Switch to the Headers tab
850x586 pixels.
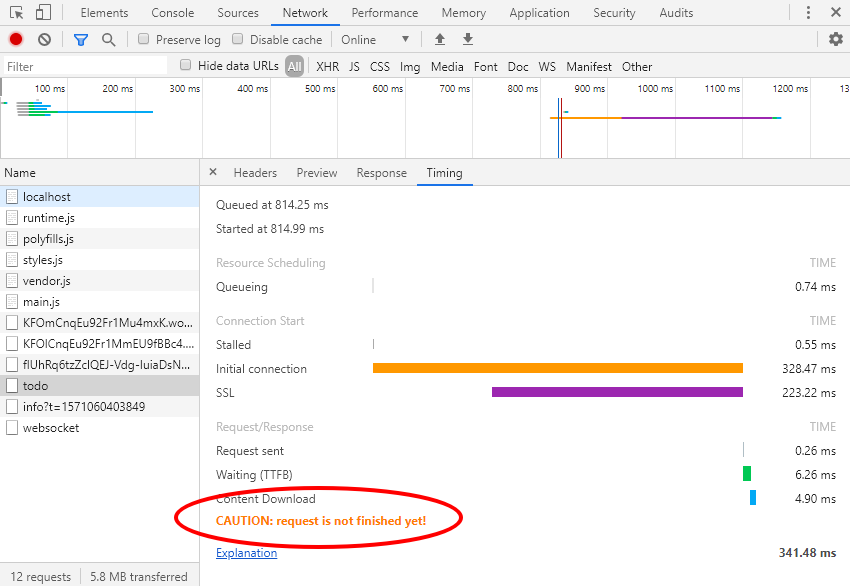click(255, 172)
